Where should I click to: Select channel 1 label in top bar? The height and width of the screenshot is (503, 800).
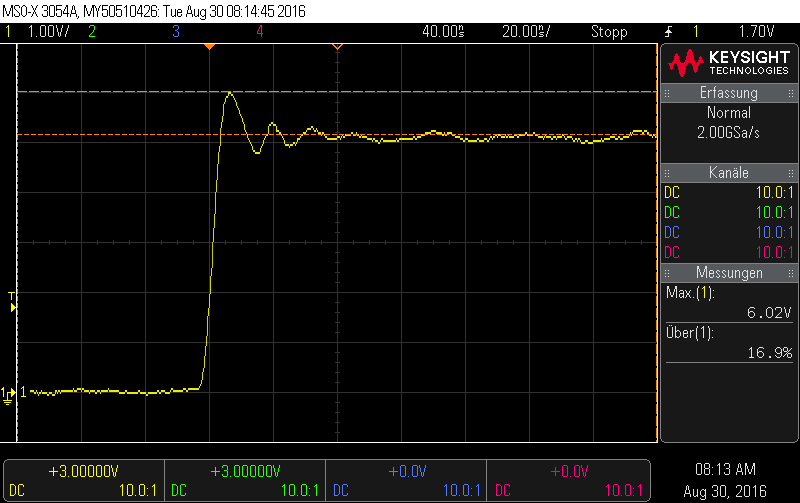point(8,32)
